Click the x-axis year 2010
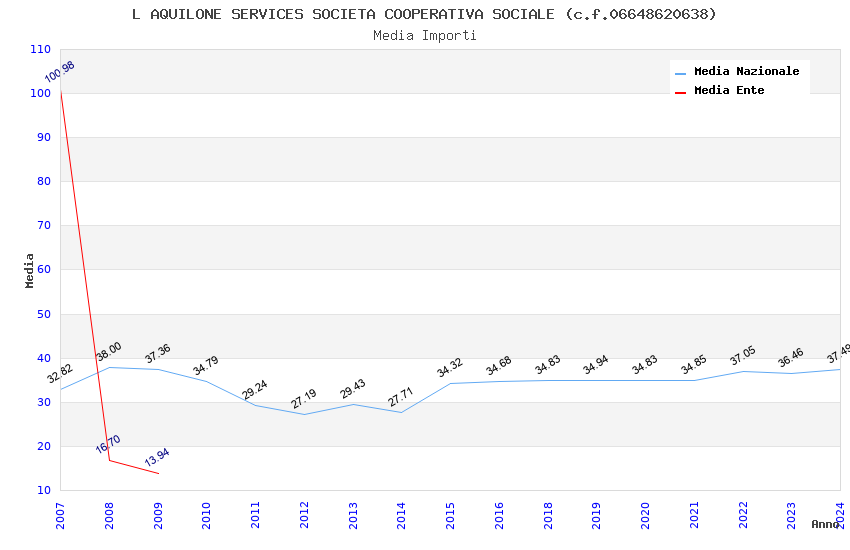The width and height of the screenshot is (850, 550). tap(207, 515)
